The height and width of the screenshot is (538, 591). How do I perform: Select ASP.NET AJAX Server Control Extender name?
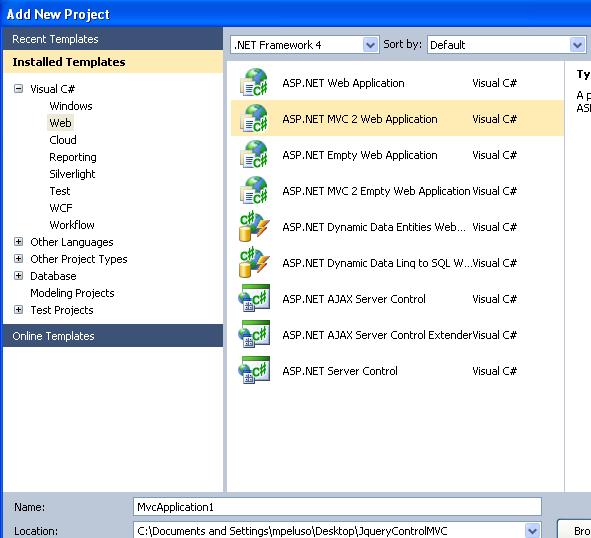(x=377, y=335)
